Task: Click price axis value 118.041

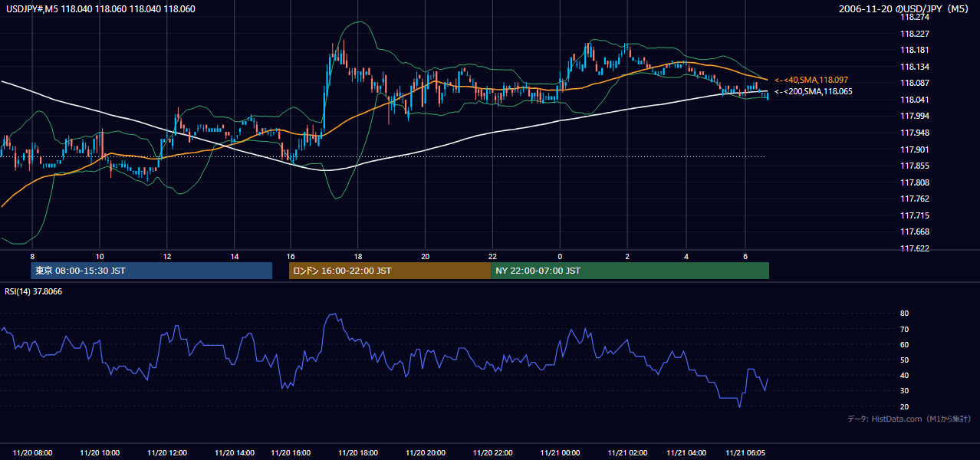Action: tap(914, 100)
